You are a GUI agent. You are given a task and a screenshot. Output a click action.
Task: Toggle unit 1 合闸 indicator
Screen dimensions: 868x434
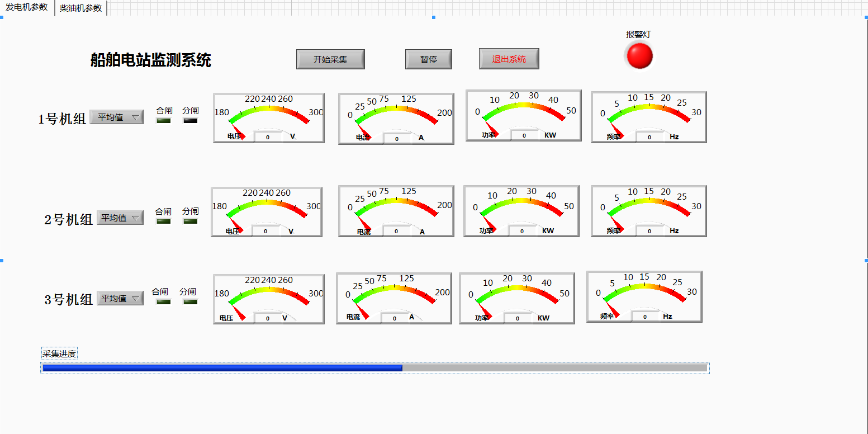[x=164, y=120]
